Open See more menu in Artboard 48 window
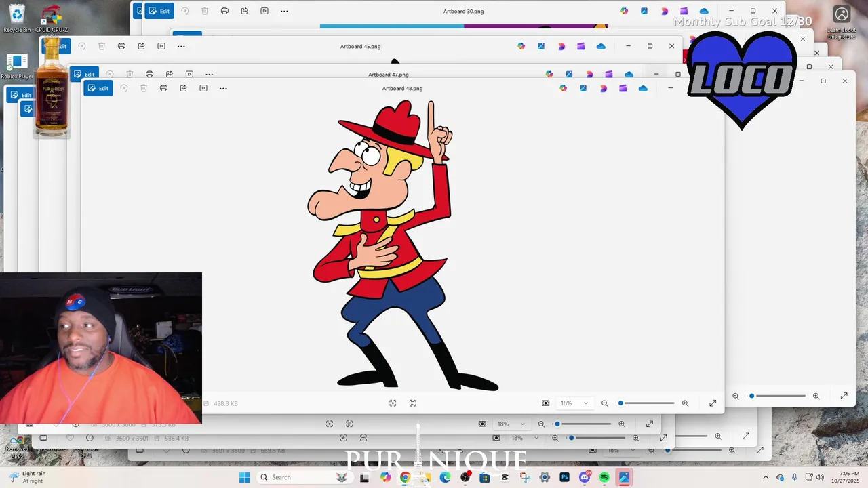Viewport: 868px width, 488px height. click(223, 88)
